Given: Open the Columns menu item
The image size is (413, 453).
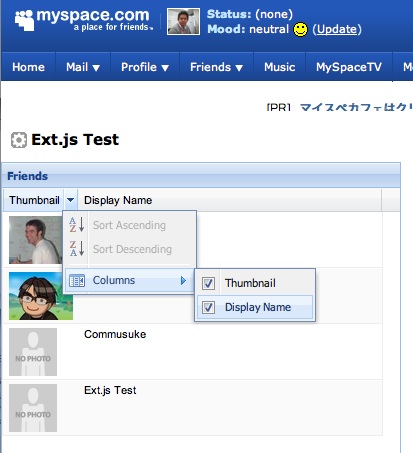Looking at the screenshot, I should [129, 280].
